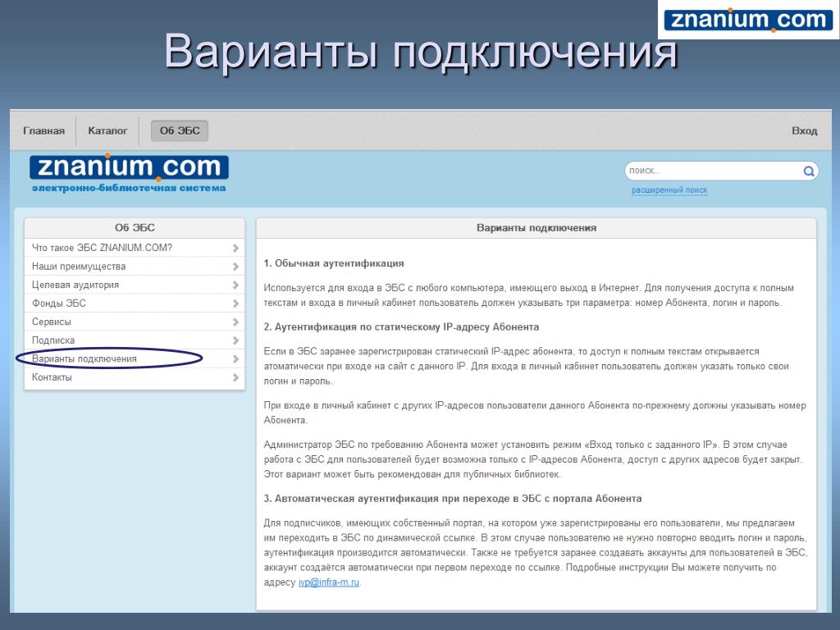
Task: Click the chevron beside Контакты
Action: click(235, 377)
